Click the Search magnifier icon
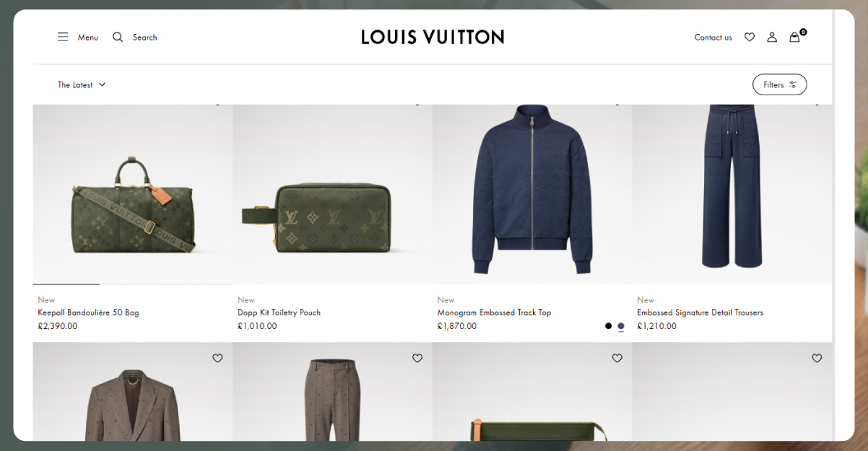Viewport: 868px width, 451px height. click(118, 37)
